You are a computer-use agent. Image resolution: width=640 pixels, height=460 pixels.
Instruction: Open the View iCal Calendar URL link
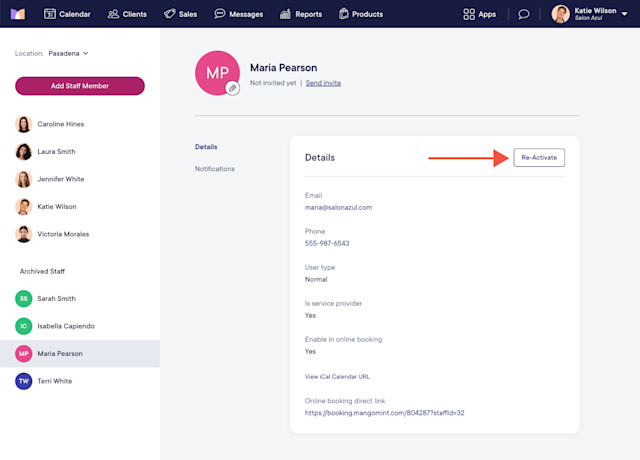pyautogui.click(x=337, y=376)
